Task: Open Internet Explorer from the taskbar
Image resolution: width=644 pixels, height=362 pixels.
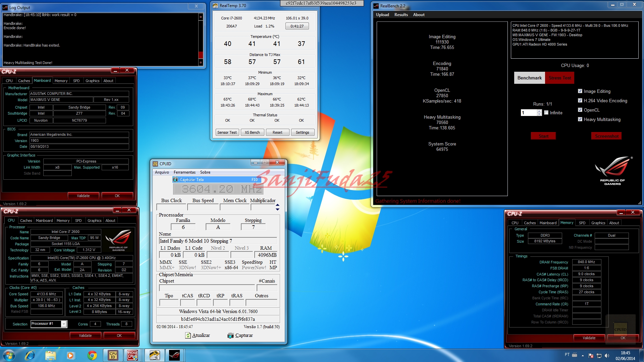Action: (30, 355)
